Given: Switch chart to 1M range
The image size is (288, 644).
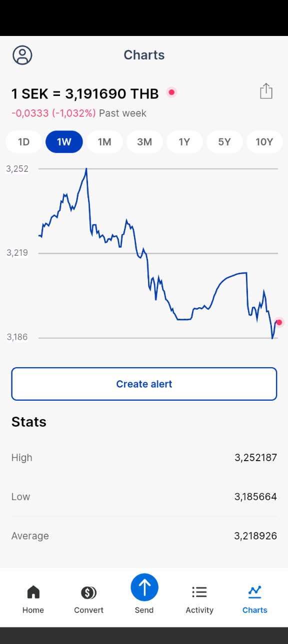Looking at the screenshot, I should pos(104,142).
